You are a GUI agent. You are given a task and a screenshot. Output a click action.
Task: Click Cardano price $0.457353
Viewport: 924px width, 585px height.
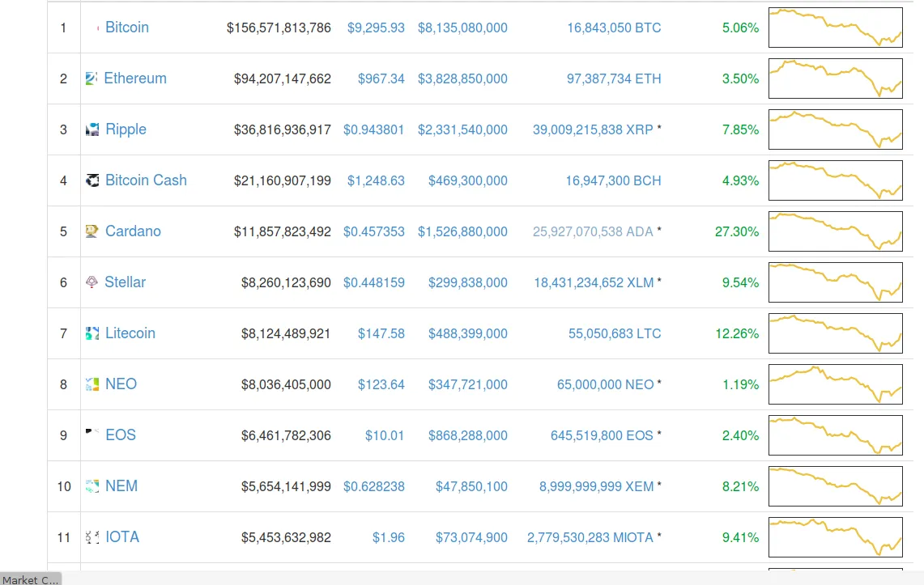pyautogui.click(x=373, y=231)
